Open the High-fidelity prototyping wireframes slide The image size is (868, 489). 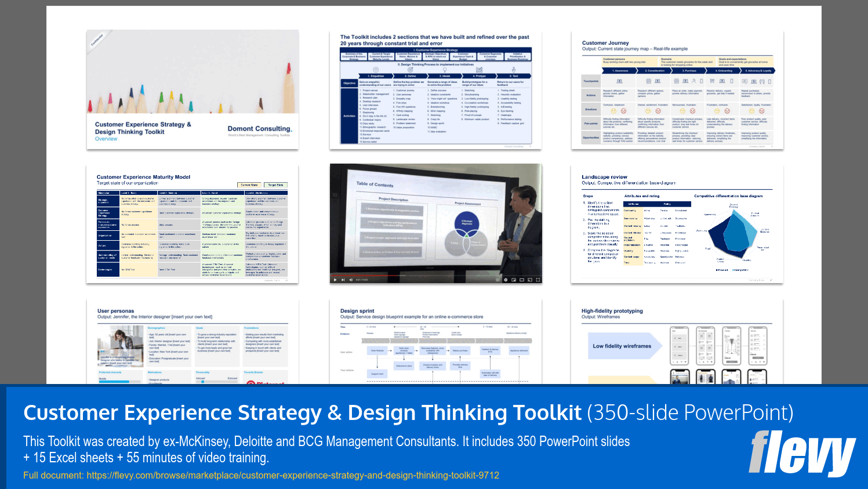pos(677,341)
